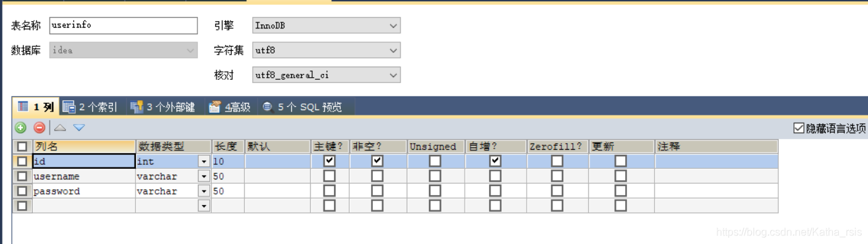Open the 数据库 idea dropdown
This screenshot has width=868, height=244.
[123, 50]
